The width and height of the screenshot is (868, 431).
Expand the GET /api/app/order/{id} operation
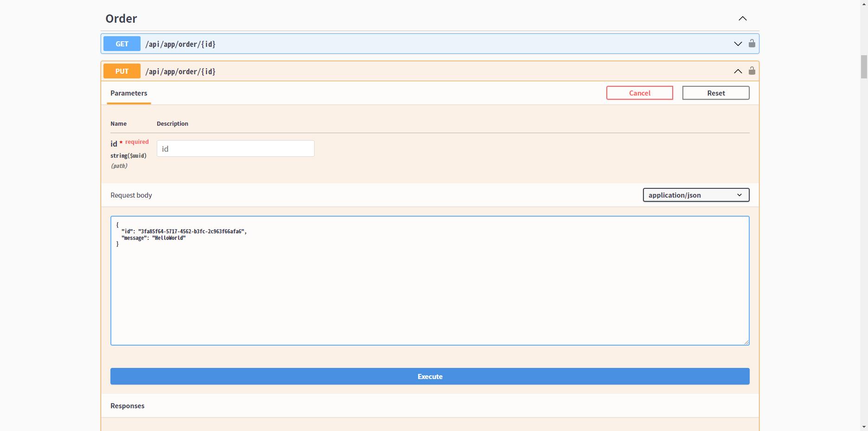pos(737,44)
